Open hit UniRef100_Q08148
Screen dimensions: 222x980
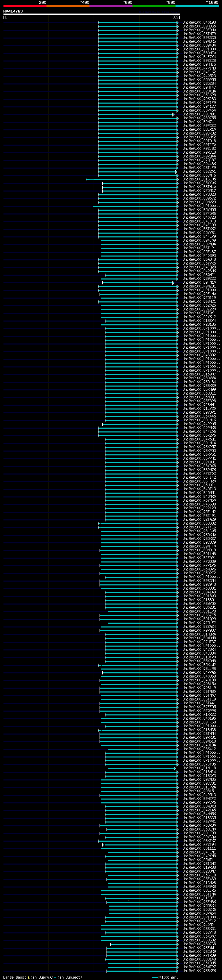point(199,959)
